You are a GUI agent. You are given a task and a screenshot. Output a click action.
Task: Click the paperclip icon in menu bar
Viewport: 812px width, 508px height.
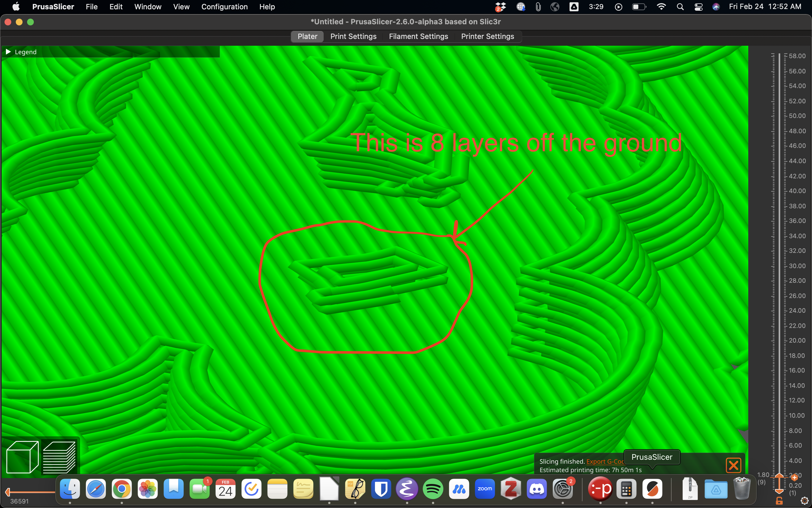tap(538, 7)
